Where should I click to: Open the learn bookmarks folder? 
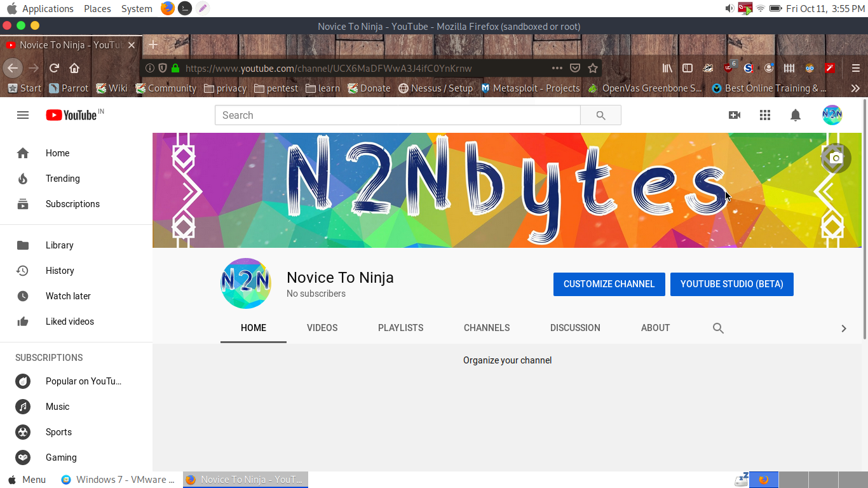(x=323, y=88)
